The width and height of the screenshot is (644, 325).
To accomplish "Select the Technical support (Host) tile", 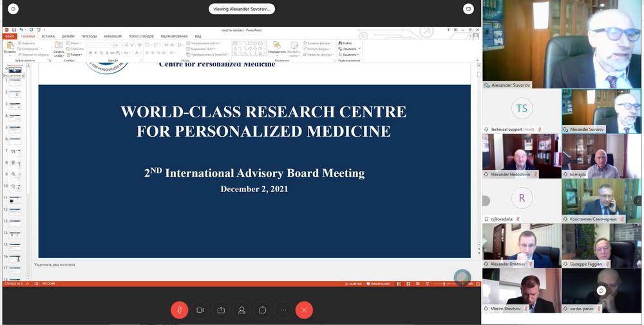I will click(521, 111).
